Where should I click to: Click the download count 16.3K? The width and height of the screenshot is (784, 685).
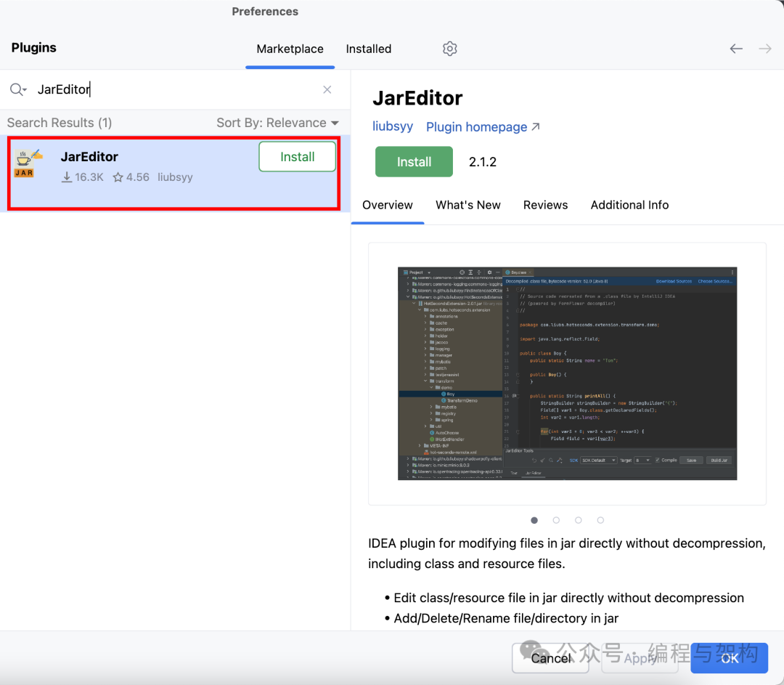83,177
